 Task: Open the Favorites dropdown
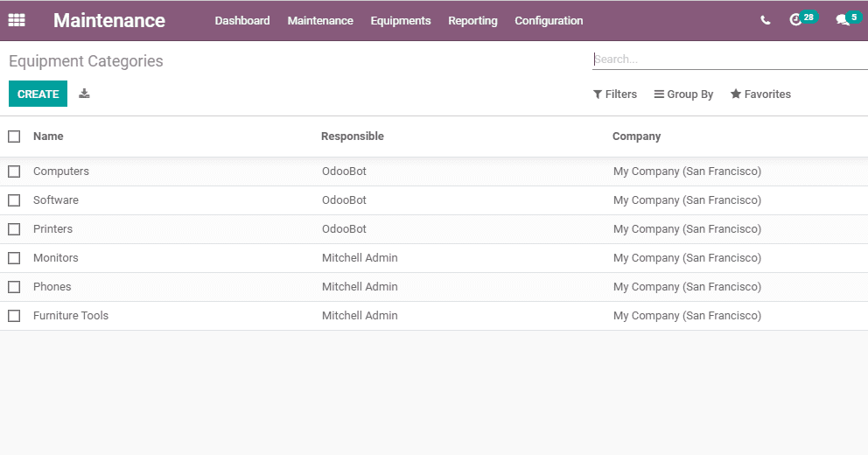click(x=760, y=94)
